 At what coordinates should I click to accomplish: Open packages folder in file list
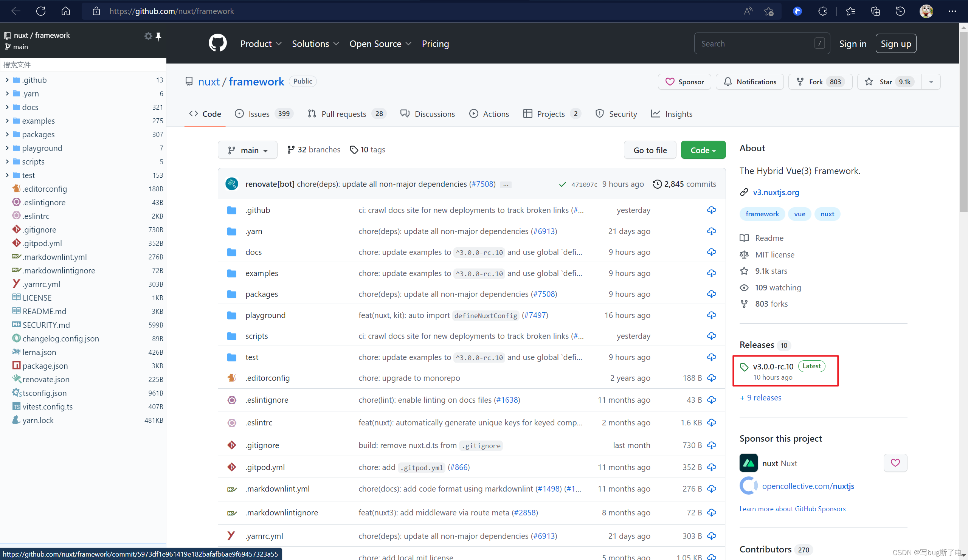tap(262, 294)
